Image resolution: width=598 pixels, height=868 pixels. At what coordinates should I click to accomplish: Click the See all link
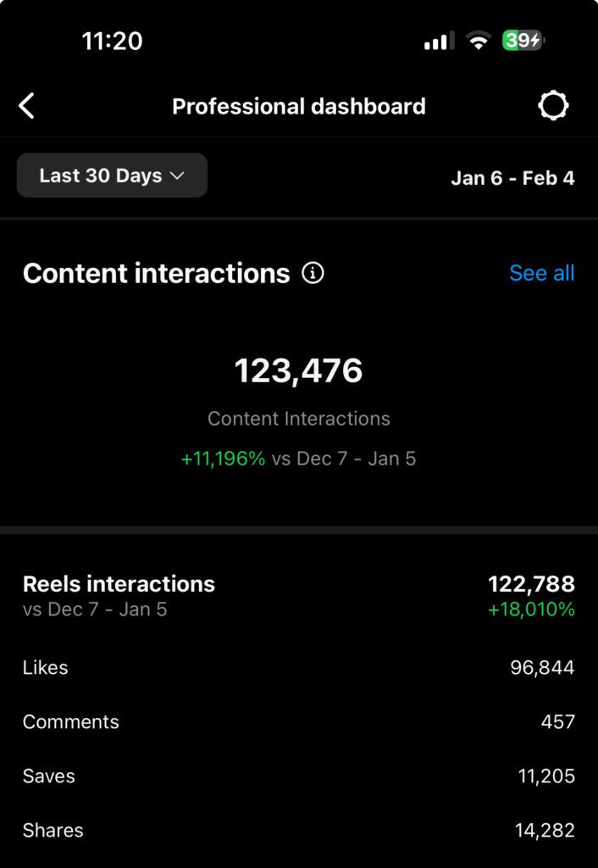point(541,273)
